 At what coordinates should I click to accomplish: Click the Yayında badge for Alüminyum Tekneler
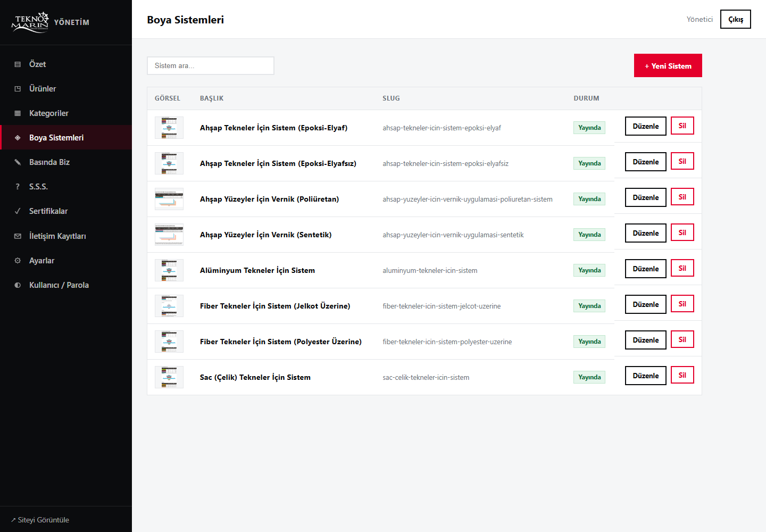[x=589, y=270]
